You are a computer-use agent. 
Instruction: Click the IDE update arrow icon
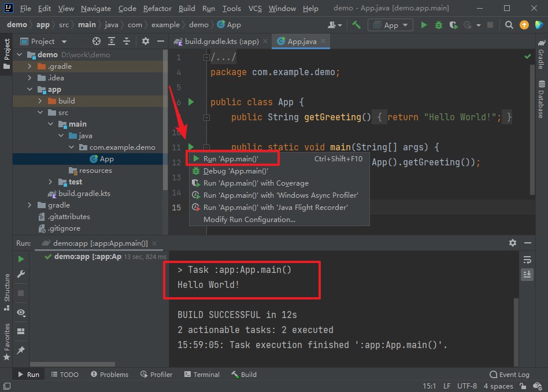click(524, 25)
